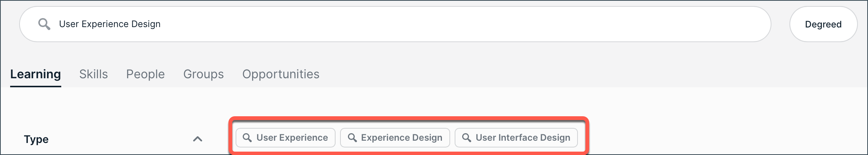Screen dimensions: 868x155
Task: Click the User Experience Design query text
Action: pos(110,24)
